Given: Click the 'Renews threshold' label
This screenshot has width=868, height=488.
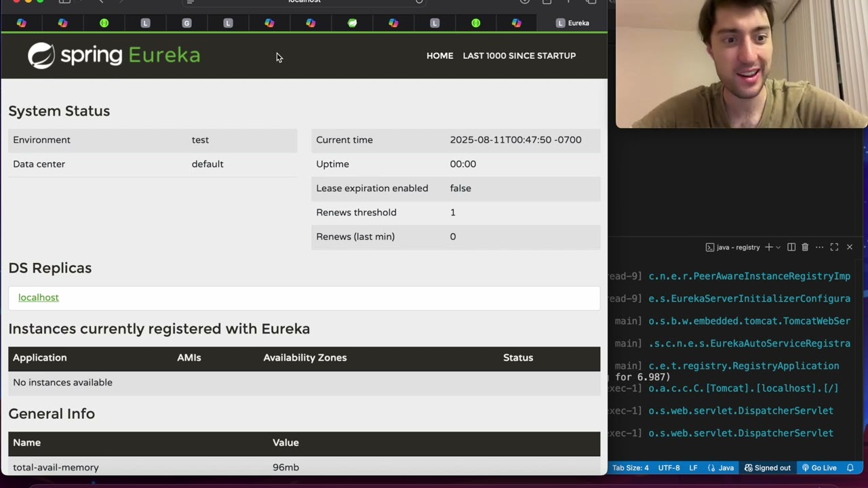Looking at the screenshot, I should tap(356, 212).
